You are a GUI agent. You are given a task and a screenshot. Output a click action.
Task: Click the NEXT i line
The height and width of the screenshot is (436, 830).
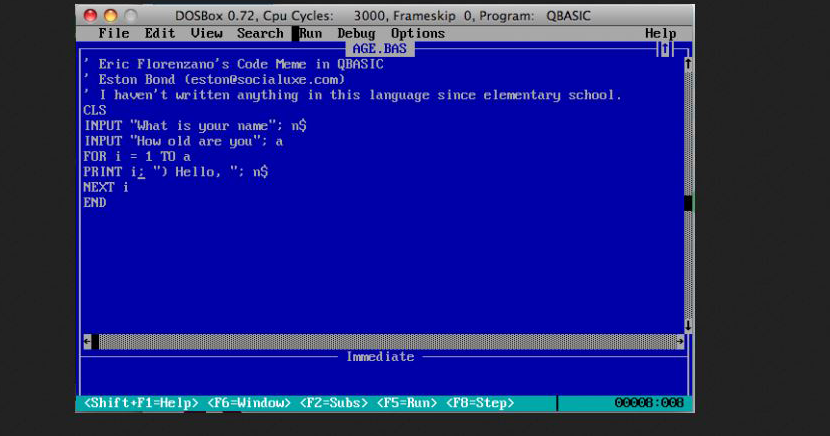(x=106, y=187)
